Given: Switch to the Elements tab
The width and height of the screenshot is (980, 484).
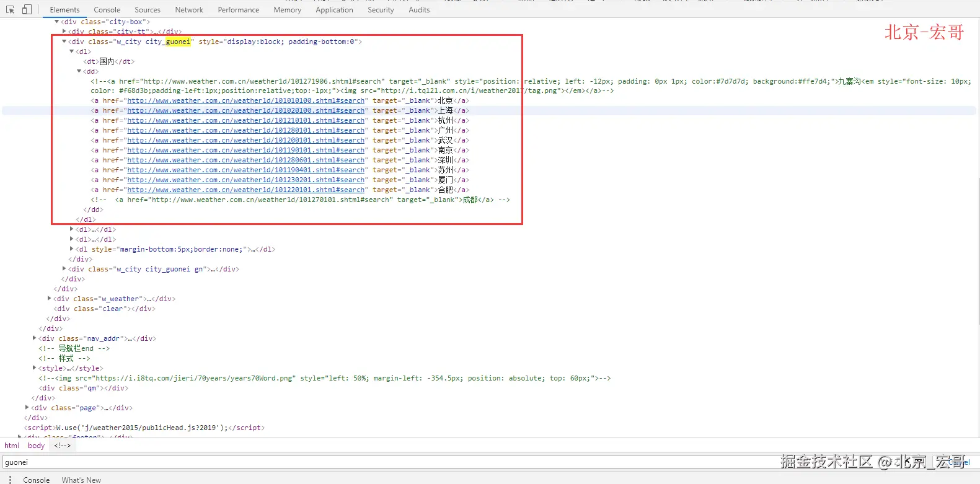Looking at the screenshot, I should [64, 10].
